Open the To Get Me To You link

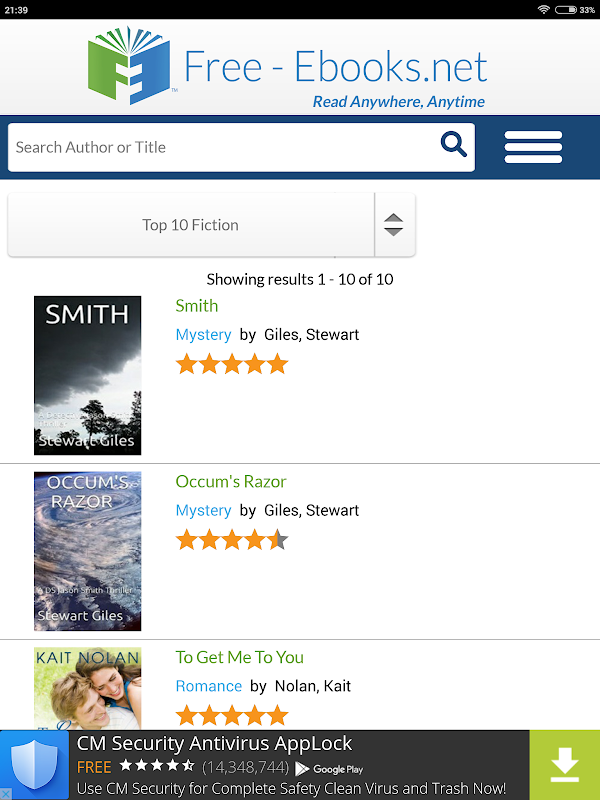[240, 657]
